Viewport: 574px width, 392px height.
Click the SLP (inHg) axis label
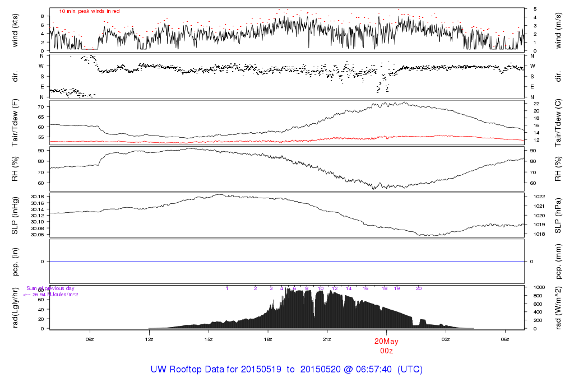[15, 216]
